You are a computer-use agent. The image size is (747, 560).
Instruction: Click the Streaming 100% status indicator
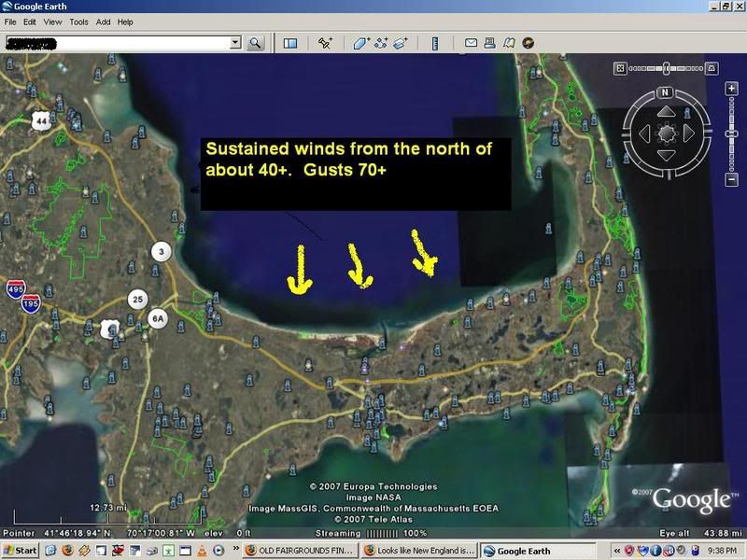tap(371, 533)
